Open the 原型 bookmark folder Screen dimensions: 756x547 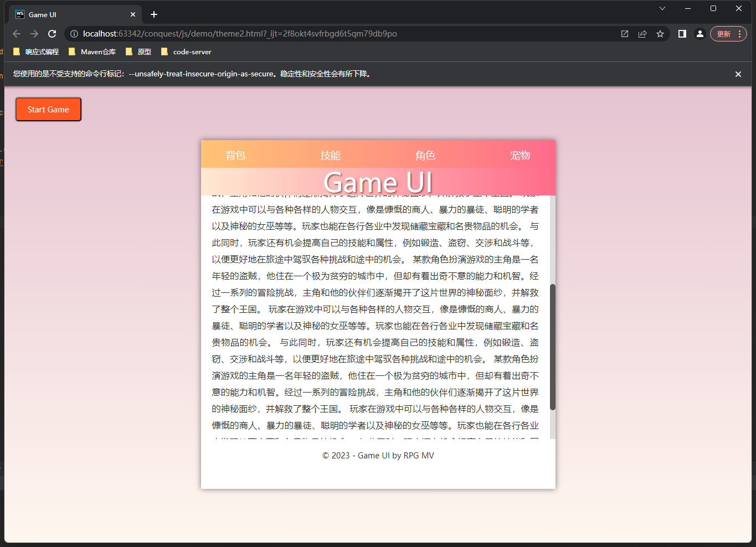(138, 52)
